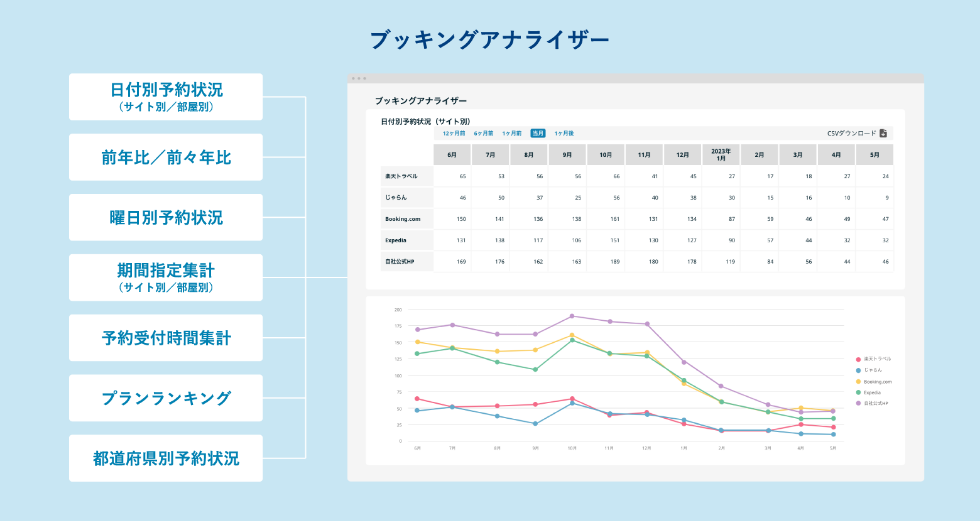Toggle Booking.com yellow legend marker
980x521 pixels.
(858, 381)
